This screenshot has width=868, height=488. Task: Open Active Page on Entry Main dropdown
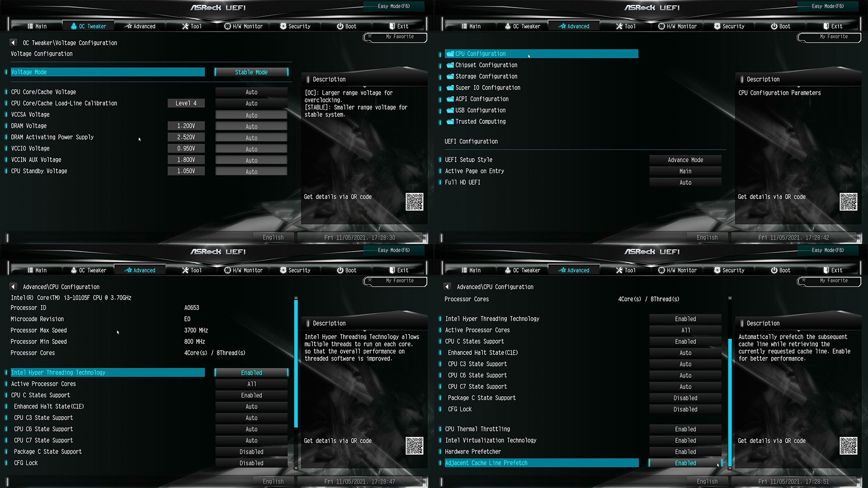685,171
